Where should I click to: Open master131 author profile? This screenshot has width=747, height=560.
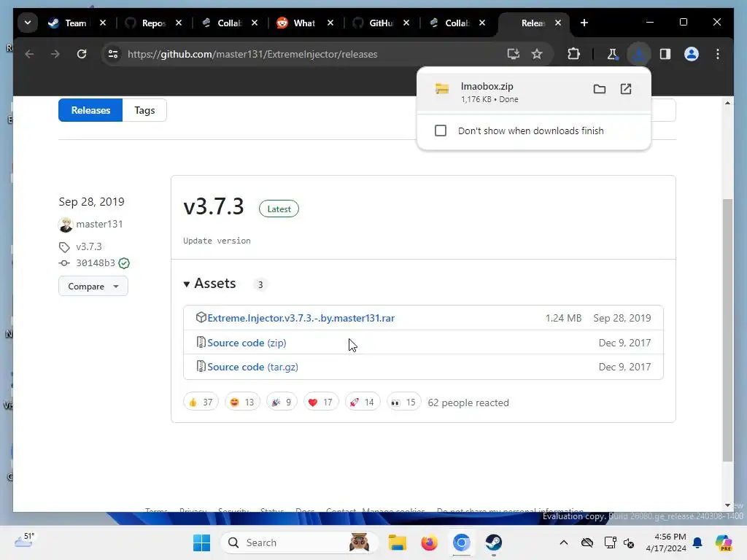click(99, 225)
